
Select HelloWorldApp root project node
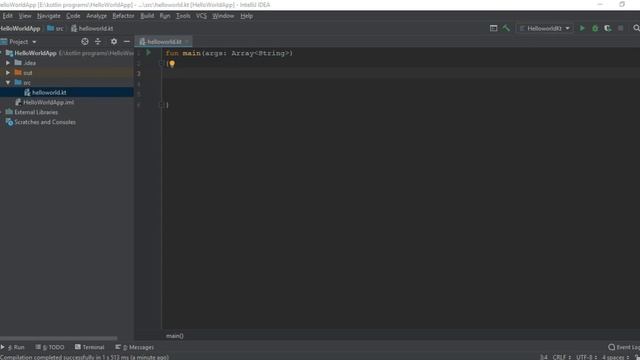click(35, 53)
